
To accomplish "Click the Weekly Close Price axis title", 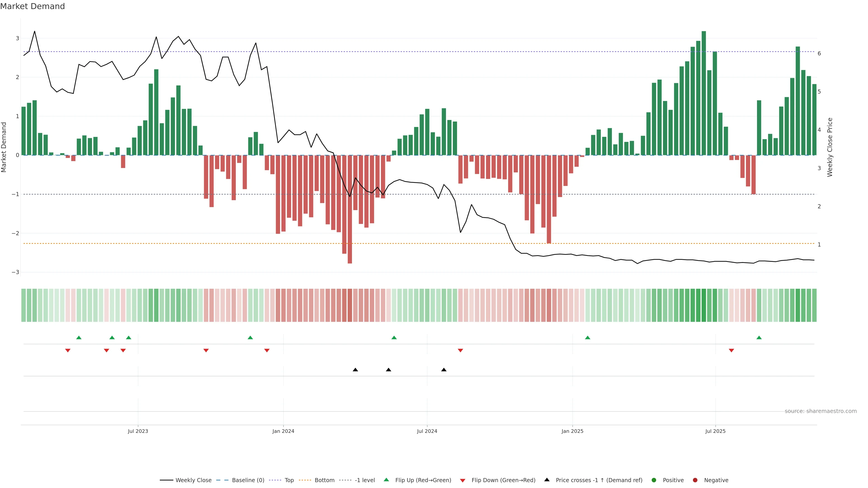I will point(830,147).
